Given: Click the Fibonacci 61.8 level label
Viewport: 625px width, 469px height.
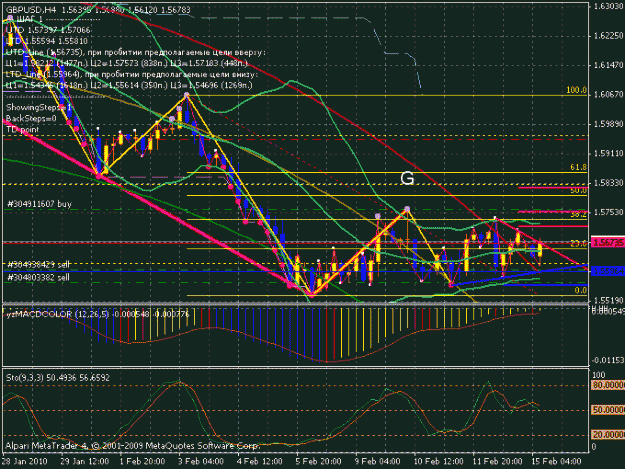Looking at the screenshot, I should [578, 167].
